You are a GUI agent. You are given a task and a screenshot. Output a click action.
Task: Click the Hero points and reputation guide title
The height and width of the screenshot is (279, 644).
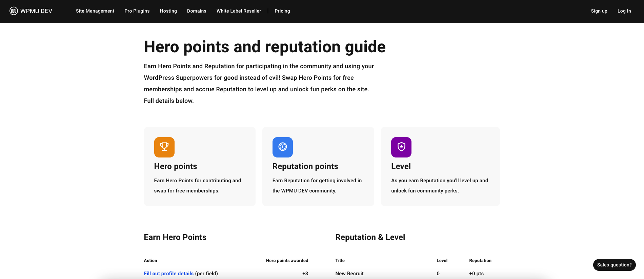click(x=265, y=47)
